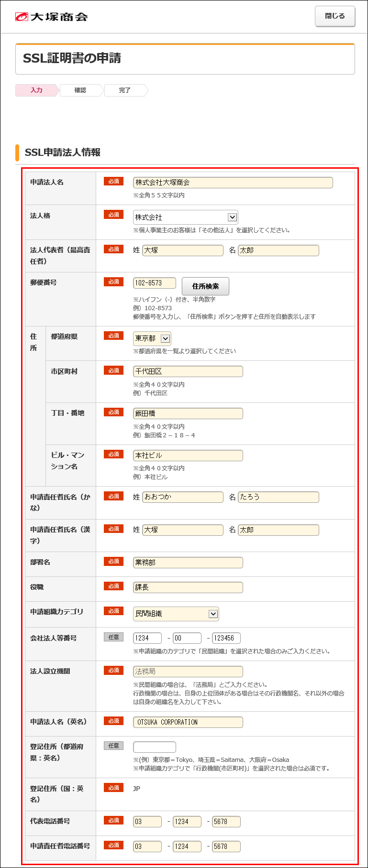
Task: Click the ビル・マンション名 input field
Action: click(188, 456)
